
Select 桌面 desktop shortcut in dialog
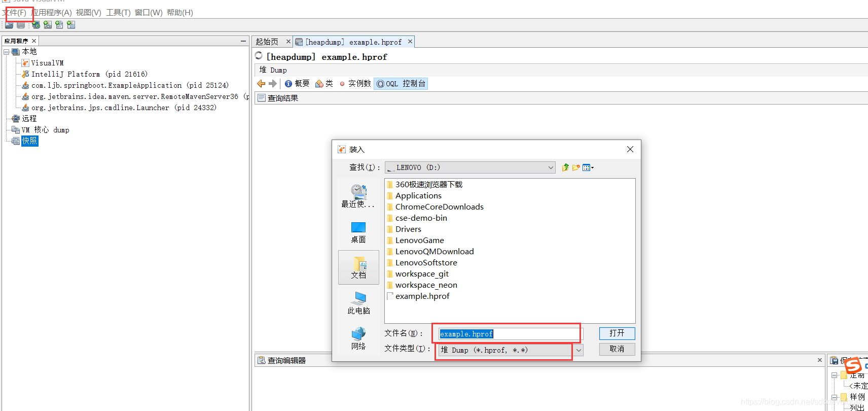click(x=358, y=232)
